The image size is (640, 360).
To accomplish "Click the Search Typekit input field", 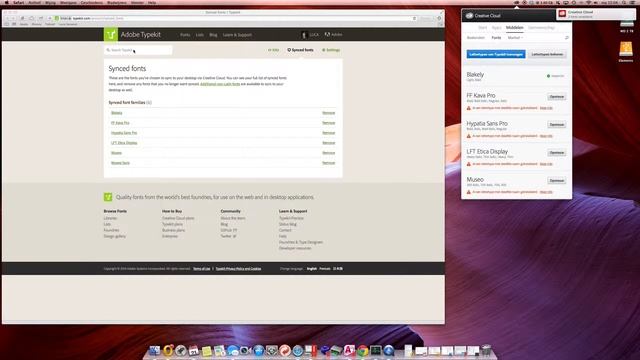I will point(138,50).
